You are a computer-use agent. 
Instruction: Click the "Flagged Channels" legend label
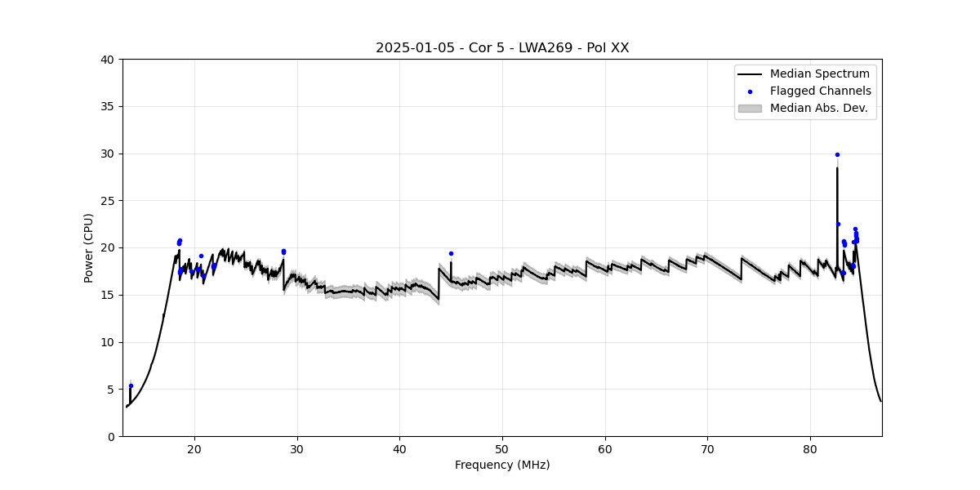820,91
